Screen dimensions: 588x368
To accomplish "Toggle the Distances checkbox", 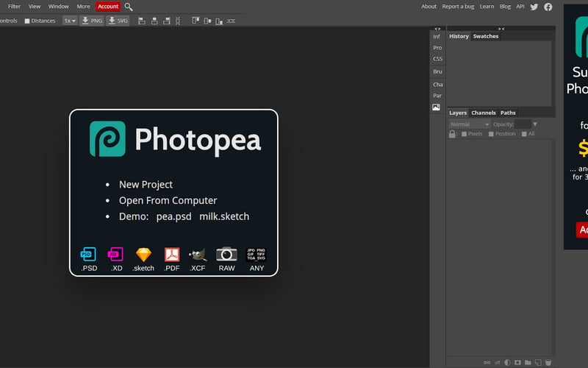I will pos(27,21).
